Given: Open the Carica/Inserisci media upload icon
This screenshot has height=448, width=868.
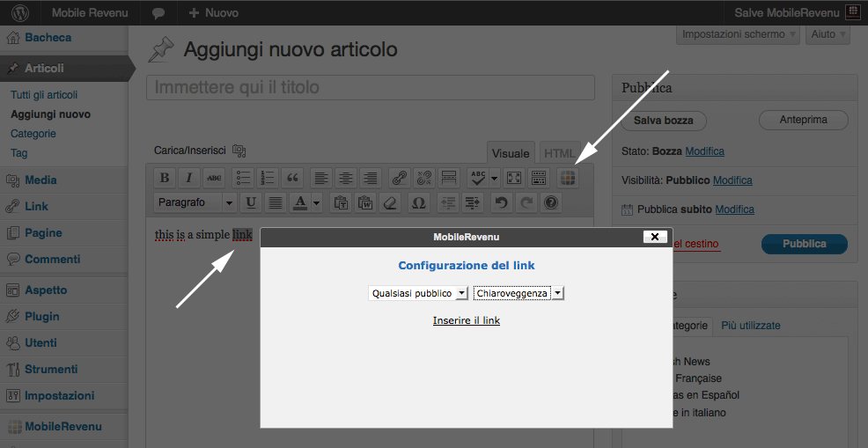Looking at the screenshot, I should (x=239, y=151).
